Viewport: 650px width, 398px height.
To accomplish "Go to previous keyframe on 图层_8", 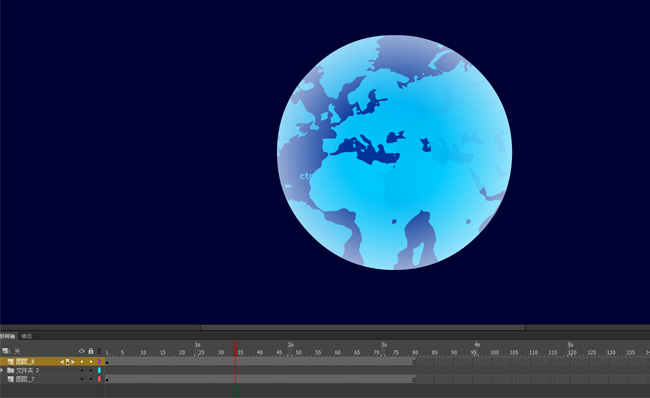I will [x=62, y=362].
